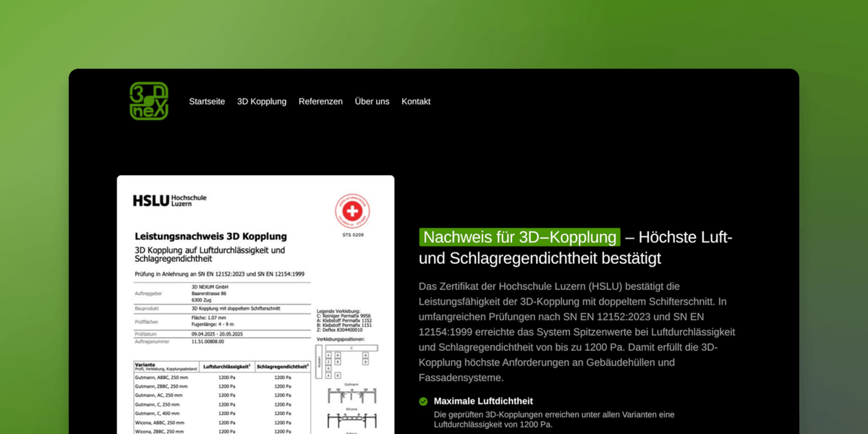Click the 'Gutmann, ABBC, 250 mm' table row
868x434 pixels.
tap(222, 378)
